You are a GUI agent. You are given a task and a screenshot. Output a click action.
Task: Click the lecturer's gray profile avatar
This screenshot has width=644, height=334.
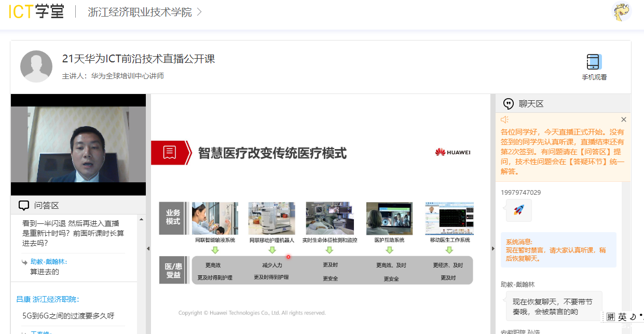click(36, 66)
